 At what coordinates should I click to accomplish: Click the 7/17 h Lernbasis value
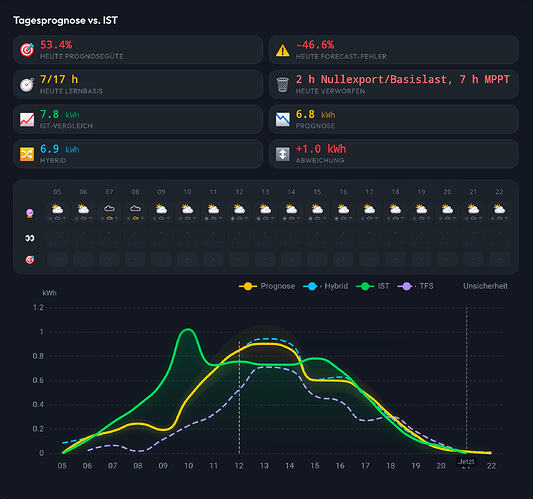pyautogui.click(x=59, y=80)
